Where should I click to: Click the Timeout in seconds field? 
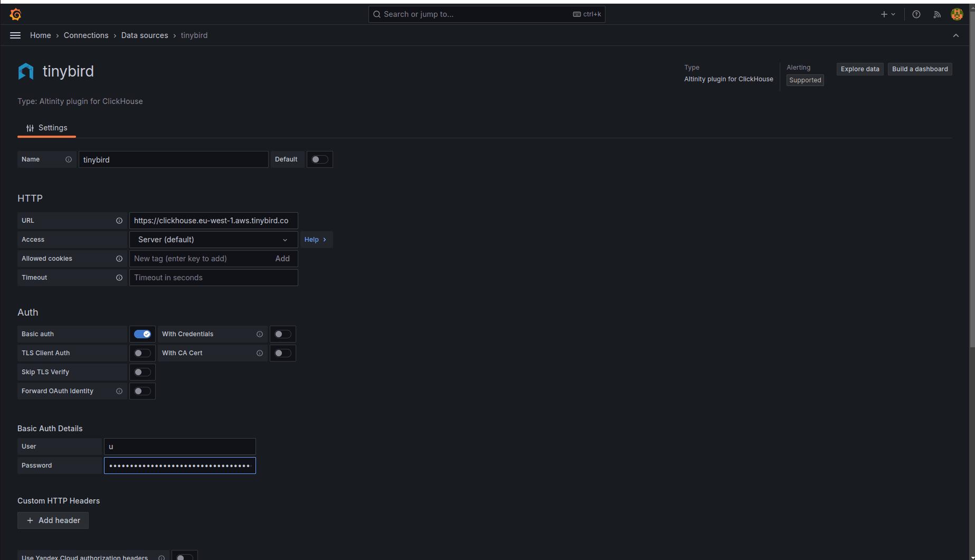click(213, 277)
